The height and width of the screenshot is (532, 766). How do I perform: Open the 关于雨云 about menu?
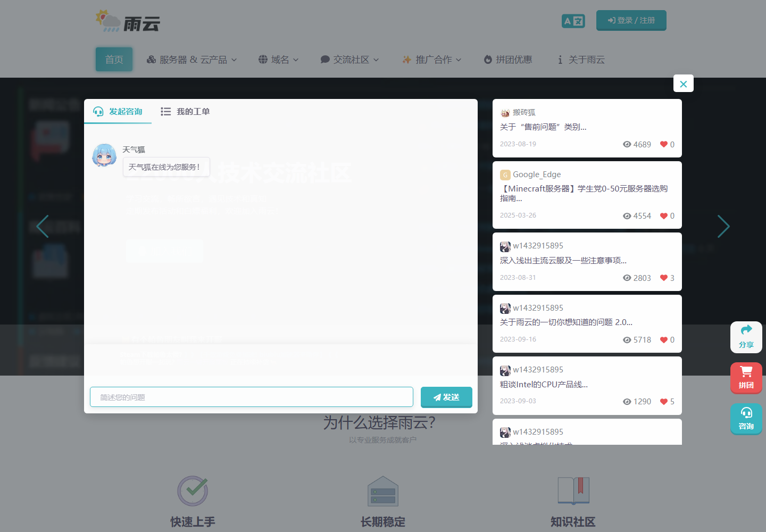[x=581, y=60]
